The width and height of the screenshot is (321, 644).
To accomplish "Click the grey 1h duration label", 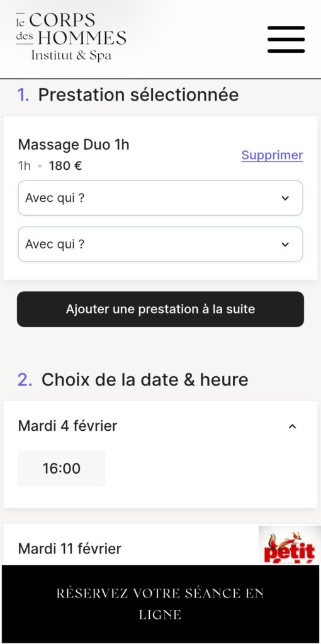I will 25,166.
